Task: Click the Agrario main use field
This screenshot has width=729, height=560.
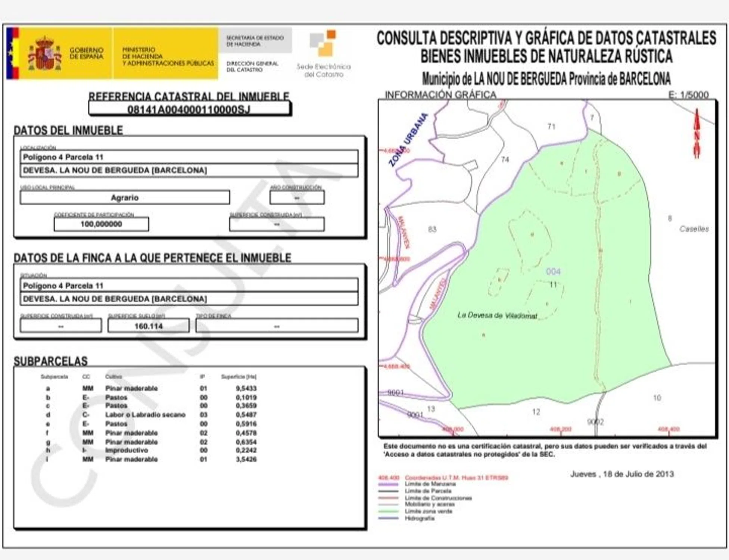Action: [x=125, y=197]
